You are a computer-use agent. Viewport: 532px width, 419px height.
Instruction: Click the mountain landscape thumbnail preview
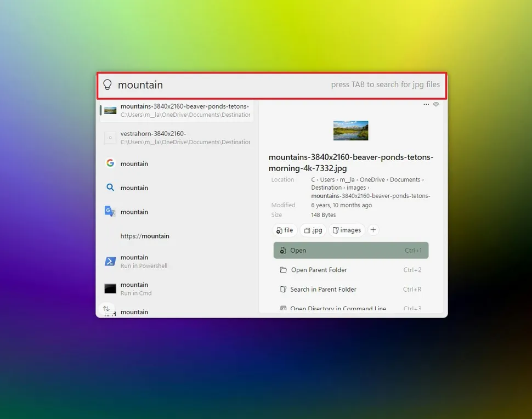[350, 131]
